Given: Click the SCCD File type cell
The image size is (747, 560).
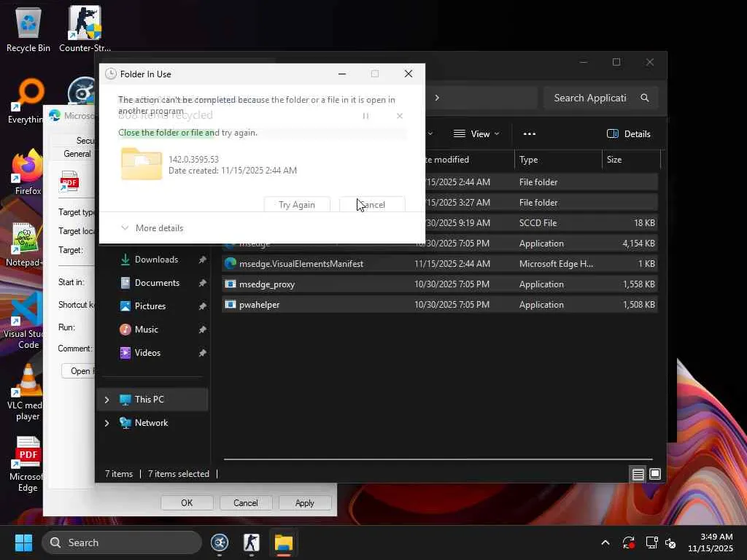Looking at the screenshot, I should point(538,223).
